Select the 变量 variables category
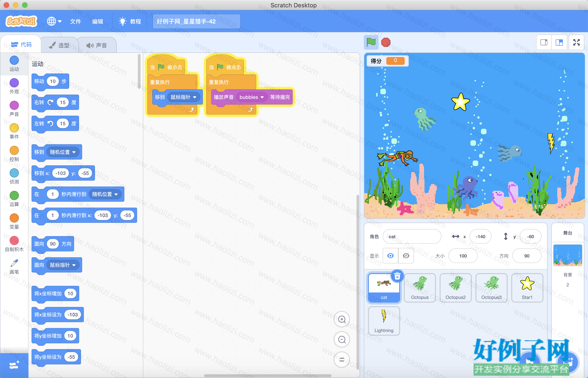Screen dimensions: 588x378 click(14, 222)
